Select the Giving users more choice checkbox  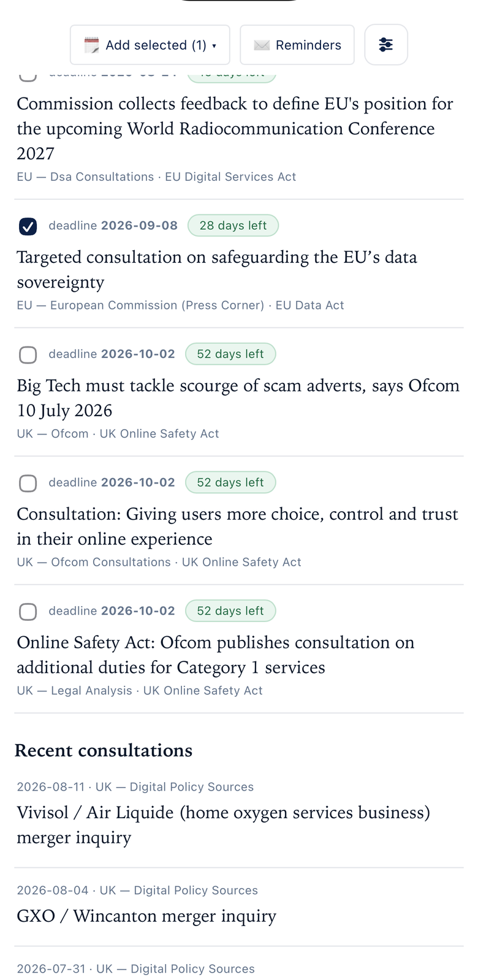click(28, 484)
